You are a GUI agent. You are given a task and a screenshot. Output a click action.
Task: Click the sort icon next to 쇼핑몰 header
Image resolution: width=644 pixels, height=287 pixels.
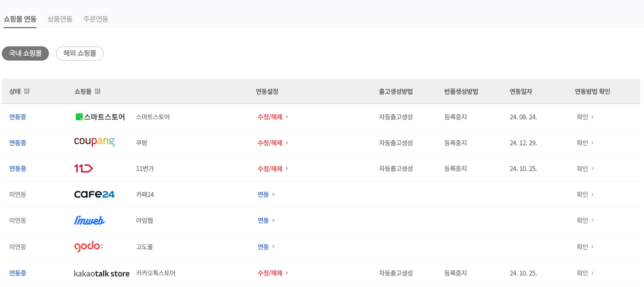[98, 91]
